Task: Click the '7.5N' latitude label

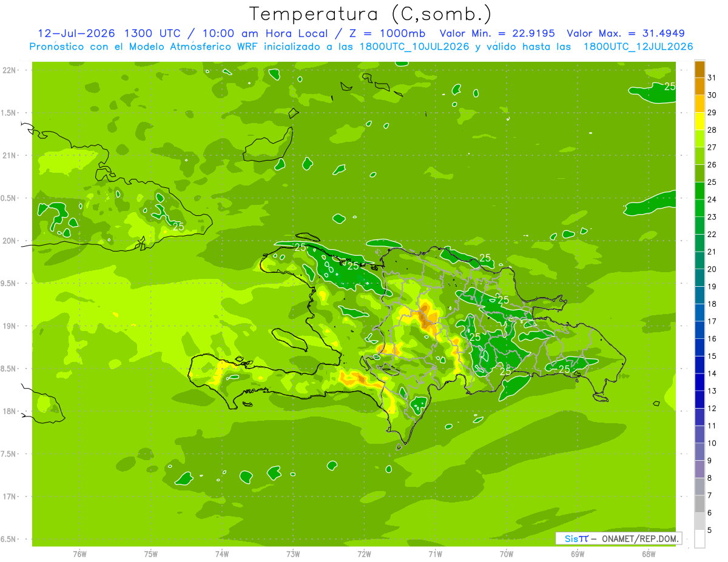Action: (x=9, y=454)
